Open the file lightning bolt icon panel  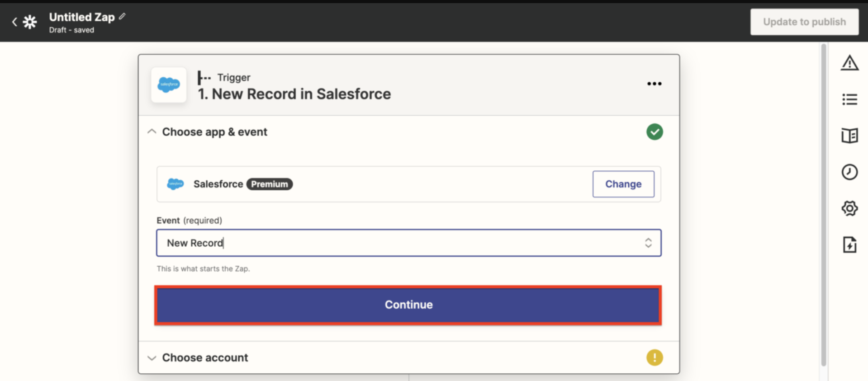[849, 245]
